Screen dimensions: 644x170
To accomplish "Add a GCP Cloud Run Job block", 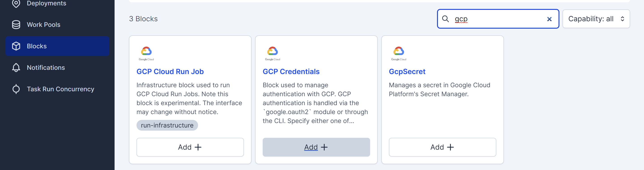I will (x=190, y=147).
